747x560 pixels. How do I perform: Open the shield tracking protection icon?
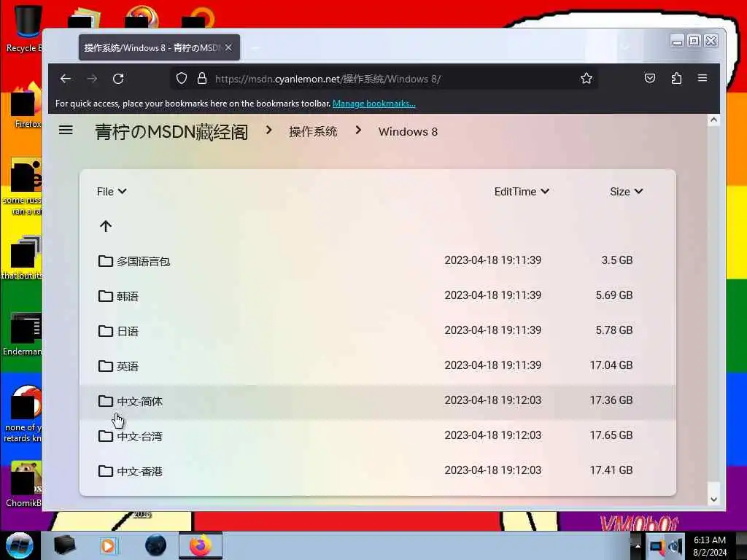[182, 78]
